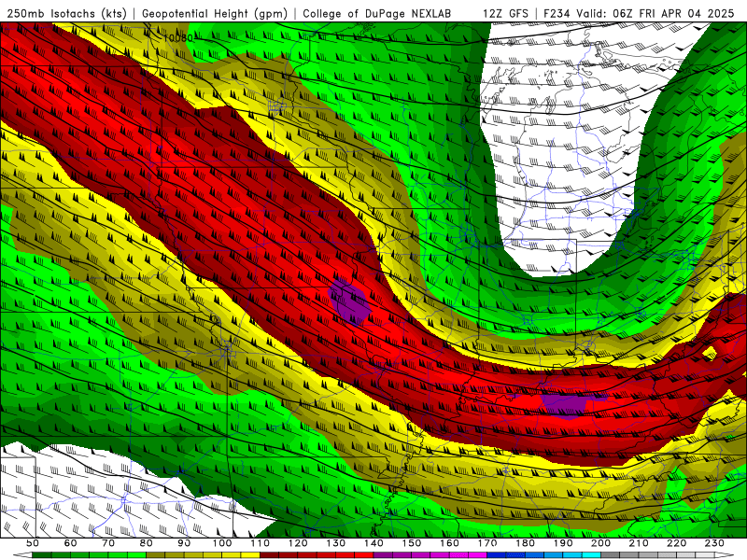Click the 80 value on the colorbar
The width and height of the screenshot is (747, 560).
point(147,543)
